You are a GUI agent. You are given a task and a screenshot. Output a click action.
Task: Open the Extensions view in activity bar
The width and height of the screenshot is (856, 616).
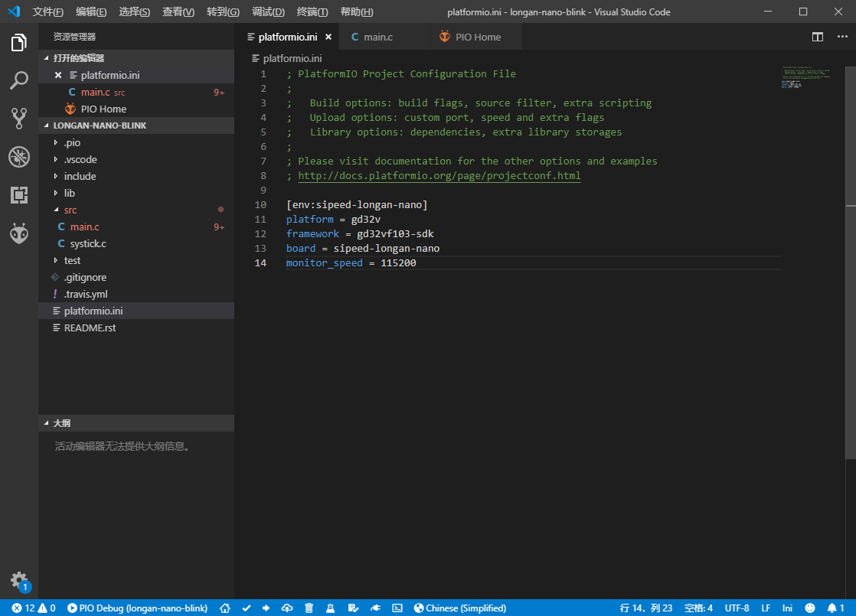[x=18, y=195]
